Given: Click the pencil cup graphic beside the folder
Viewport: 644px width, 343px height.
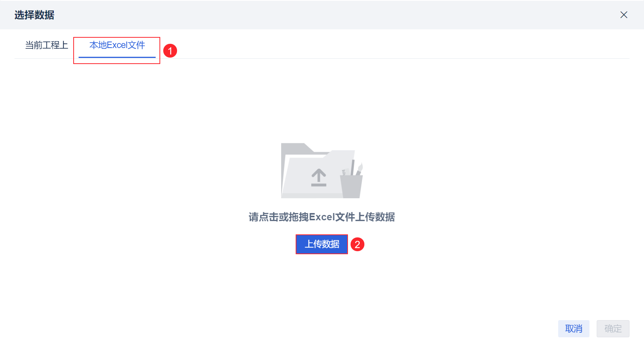Looking at the screenshot, I should pyautogui.click(x=351, y=186).
